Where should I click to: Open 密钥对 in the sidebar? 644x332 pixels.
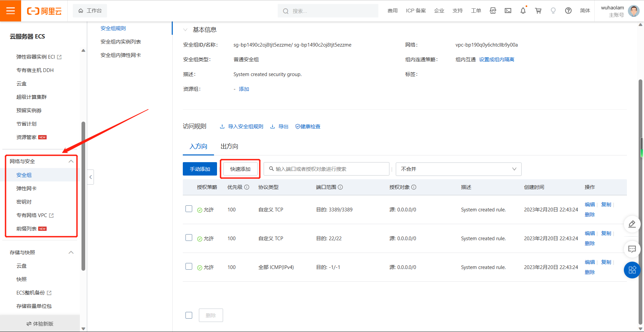click(x=24, y=202)
